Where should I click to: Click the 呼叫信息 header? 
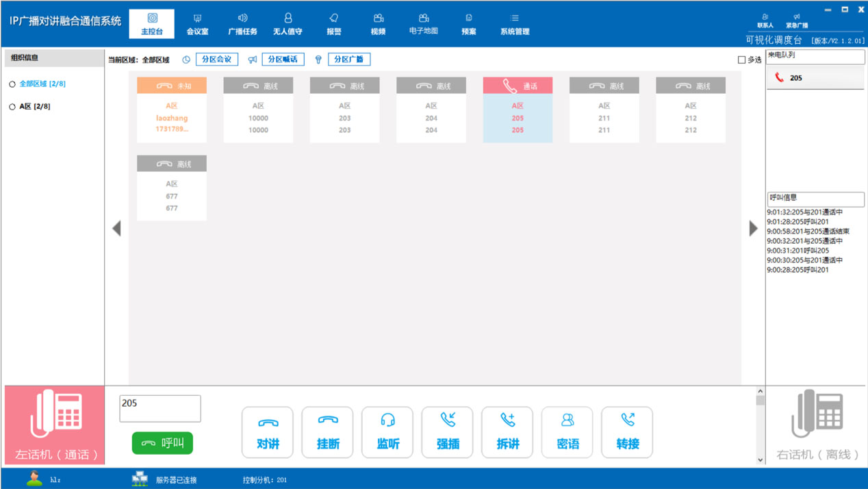coord(815,199)
